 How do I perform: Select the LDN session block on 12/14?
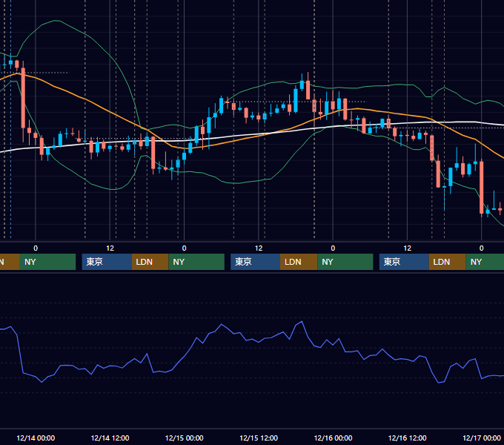click(x=150, y=262)
